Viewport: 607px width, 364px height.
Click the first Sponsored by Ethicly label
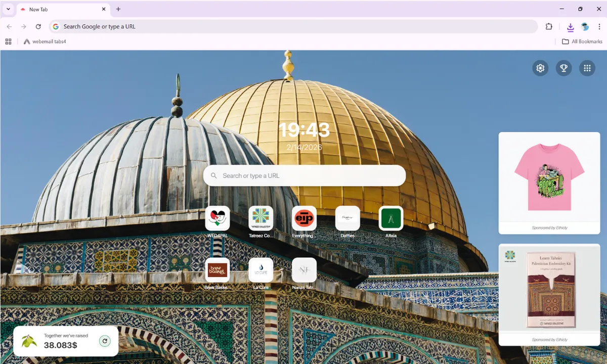[549, 228]
